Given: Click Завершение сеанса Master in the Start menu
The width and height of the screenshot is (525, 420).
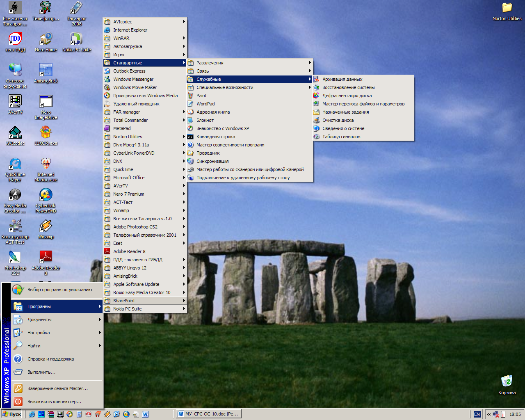Looking at the screenshot, I should pos(57,388).
